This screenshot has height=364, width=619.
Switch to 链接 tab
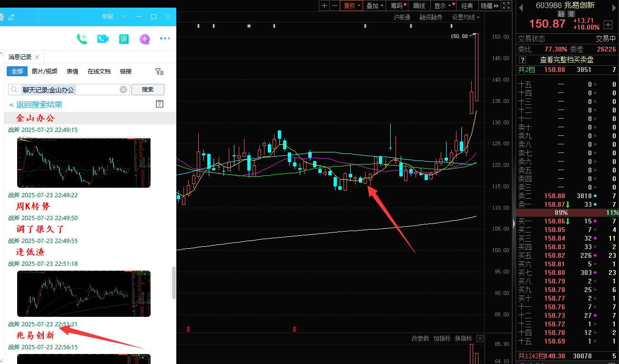click(126, 71)
